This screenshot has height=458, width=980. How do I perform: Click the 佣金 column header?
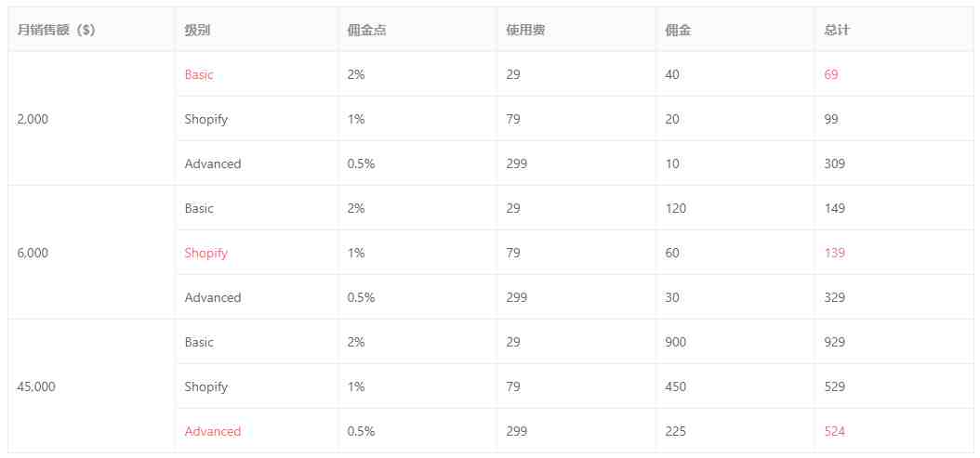(x=678, y=30)
